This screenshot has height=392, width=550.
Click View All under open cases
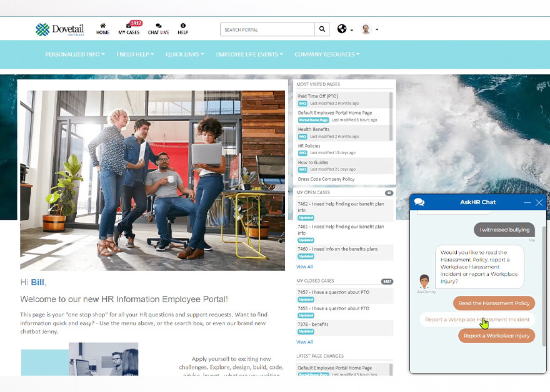[304, 267]
